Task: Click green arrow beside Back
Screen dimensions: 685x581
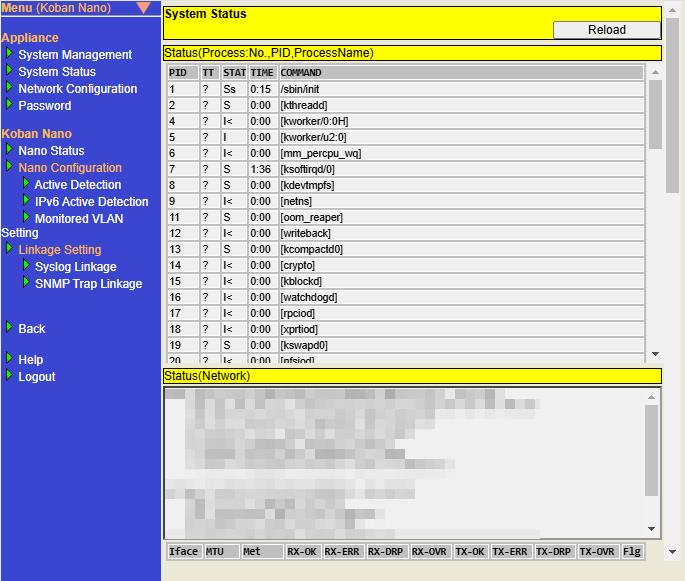Action: pos(10,327)
